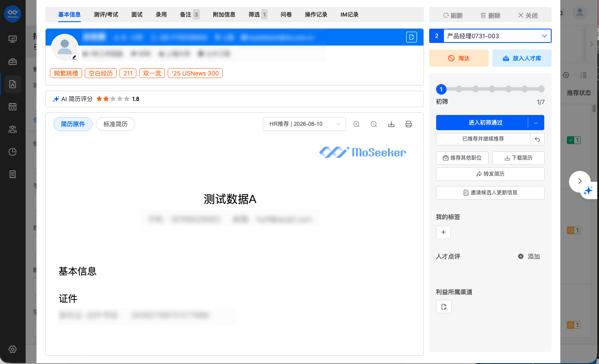The height and width of the screenshot is (364, 599).
Task: Click the 删除 delete button
Action: tap(490, 15)
